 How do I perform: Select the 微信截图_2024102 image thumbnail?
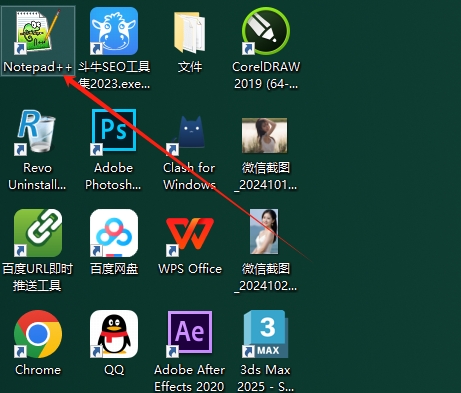click(x=264, y=231)
